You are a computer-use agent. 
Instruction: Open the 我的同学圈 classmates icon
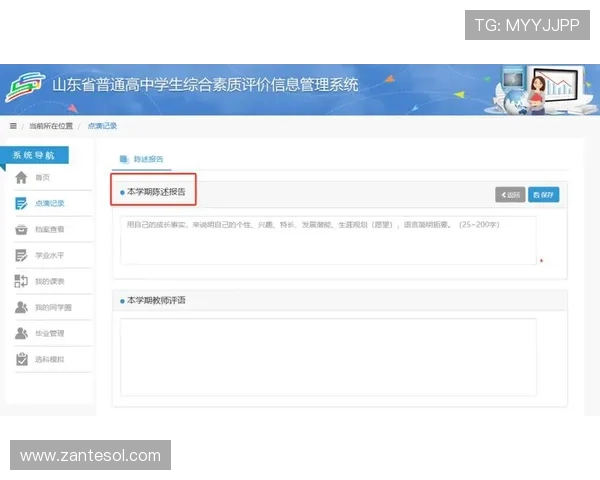coord(21,307)
